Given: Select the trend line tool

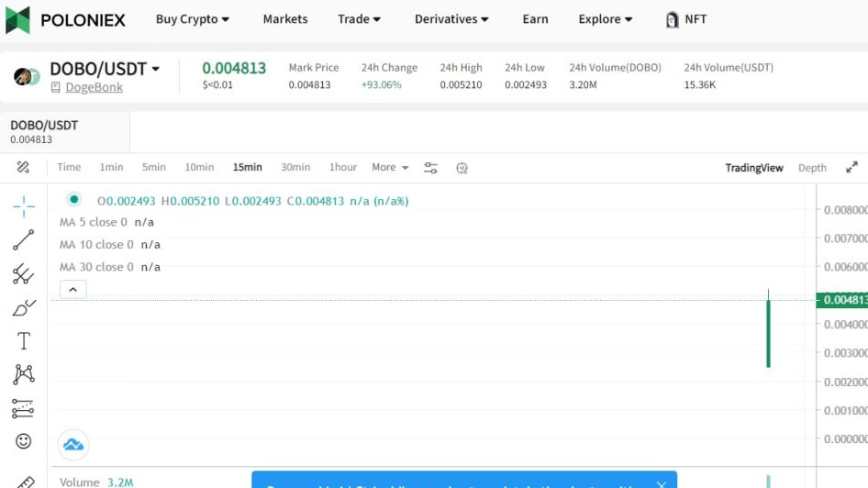Looking at the screenshot, I should 23,240.
